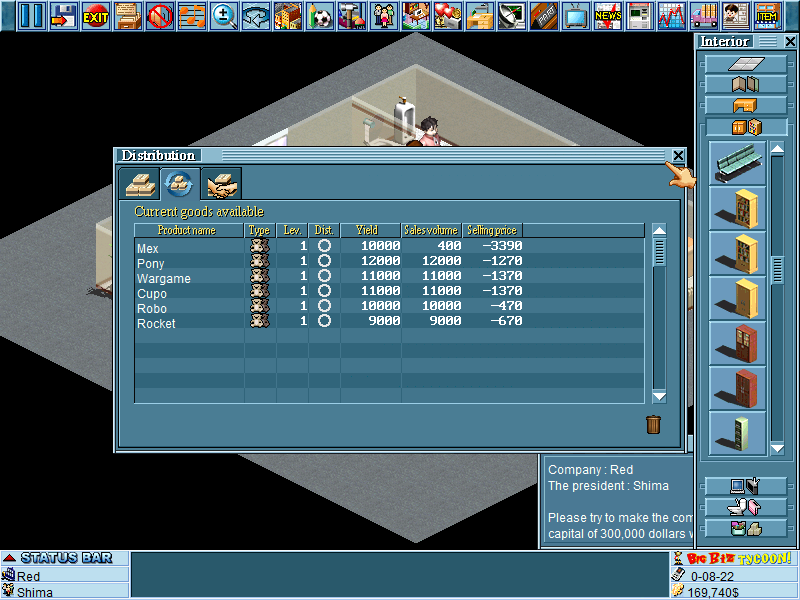Open the satellite dish icon

point(512,16)
